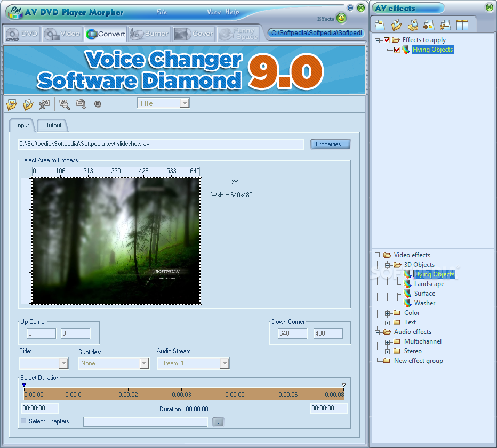
Task: Click the Properties... button
Action: (x=330, y=144)
